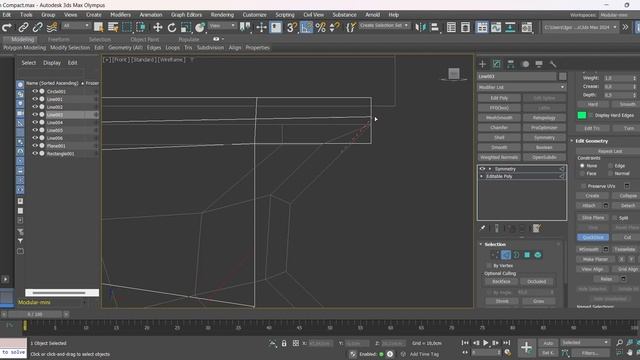640x360 pixels.
Task: Click the Unlink selection icon
Action: (38, 27)
